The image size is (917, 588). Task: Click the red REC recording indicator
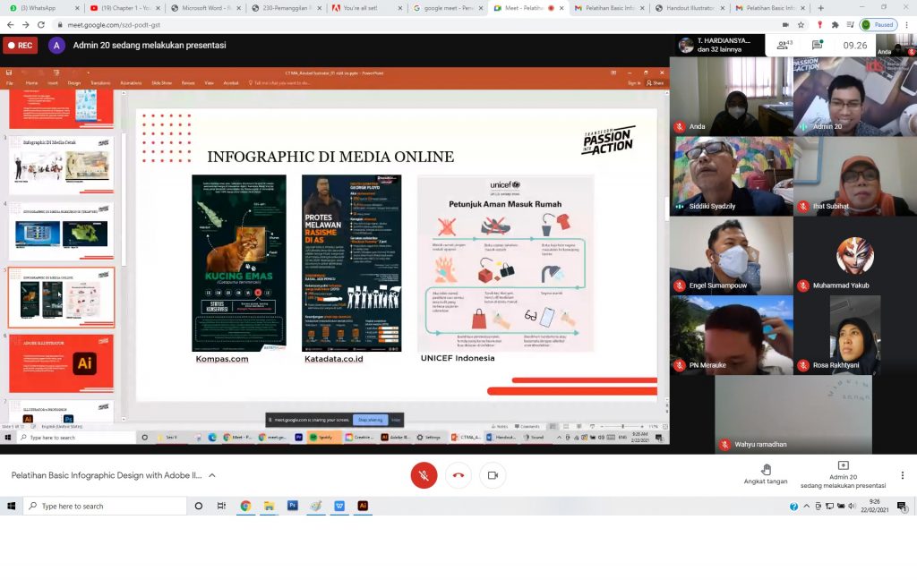pos(20,45)
